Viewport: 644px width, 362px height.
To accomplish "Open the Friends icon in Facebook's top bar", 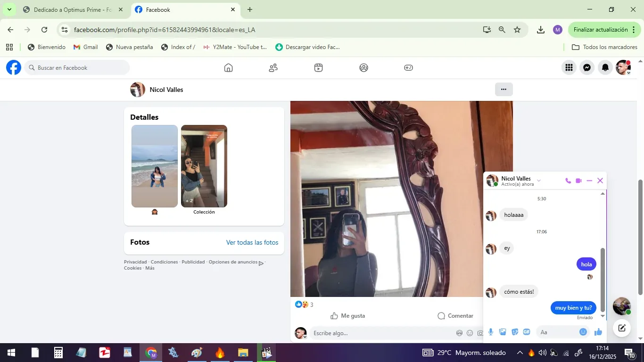I will tap(273, 68).
